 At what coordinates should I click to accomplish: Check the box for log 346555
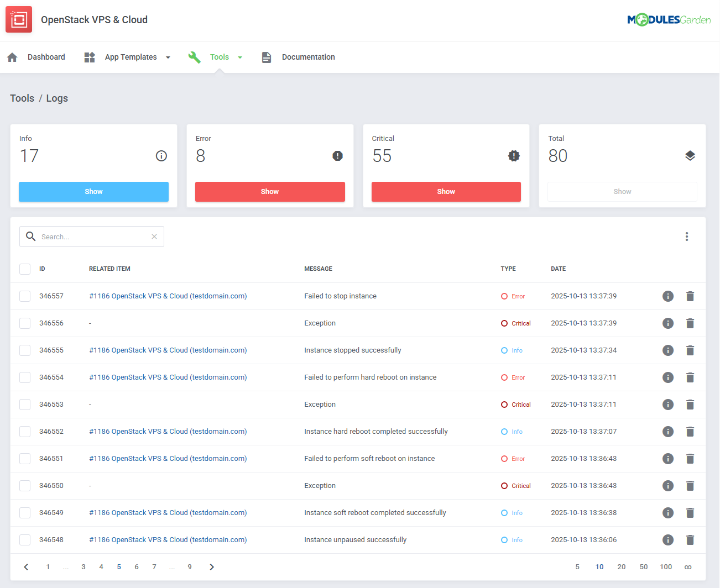pyautogui.click(x=25, y=350)
